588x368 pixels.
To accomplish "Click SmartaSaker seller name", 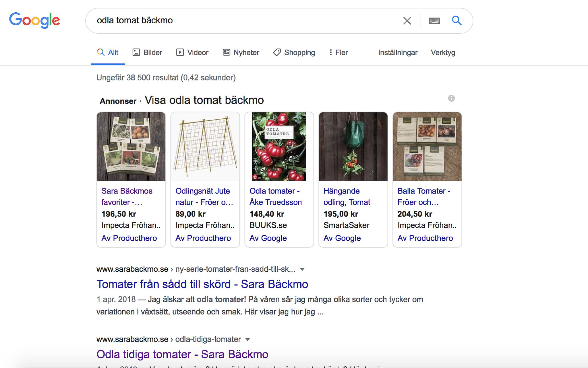I will (347, 225).
